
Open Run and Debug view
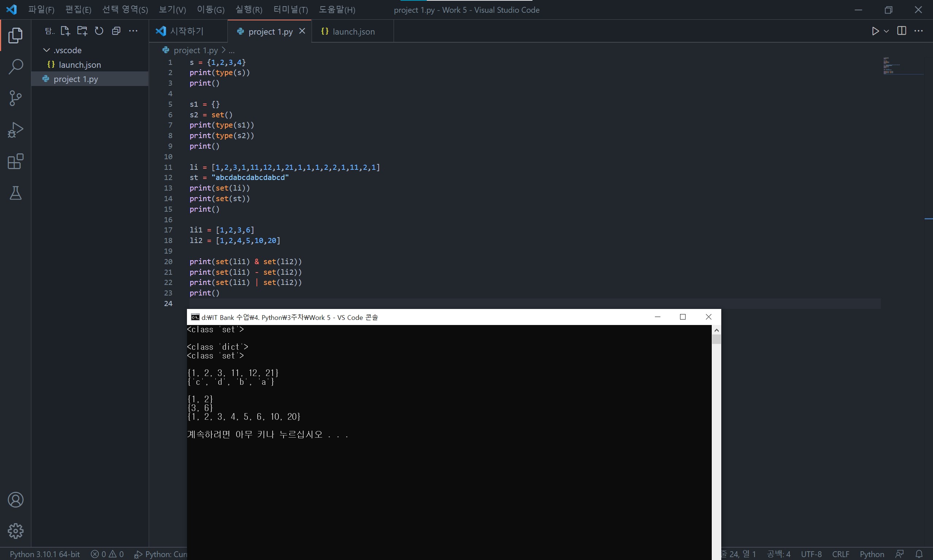[x=15, y=130]
